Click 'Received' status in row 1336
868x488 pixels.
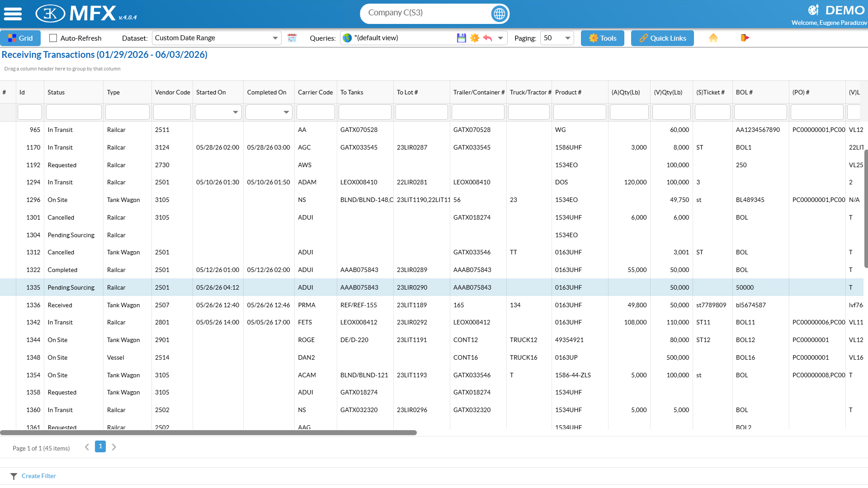(60, 305)
